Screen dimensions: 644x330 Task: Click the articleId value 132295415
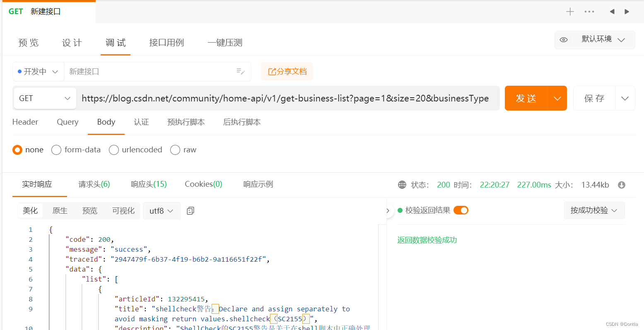coord(186,299)
